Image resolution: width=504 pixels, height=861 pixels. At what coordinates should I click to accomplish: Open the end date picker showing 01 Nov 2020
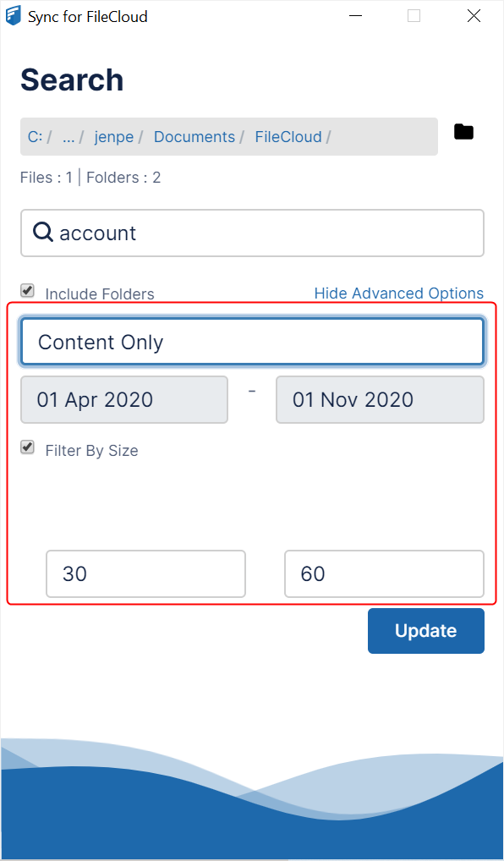[379, 399]
